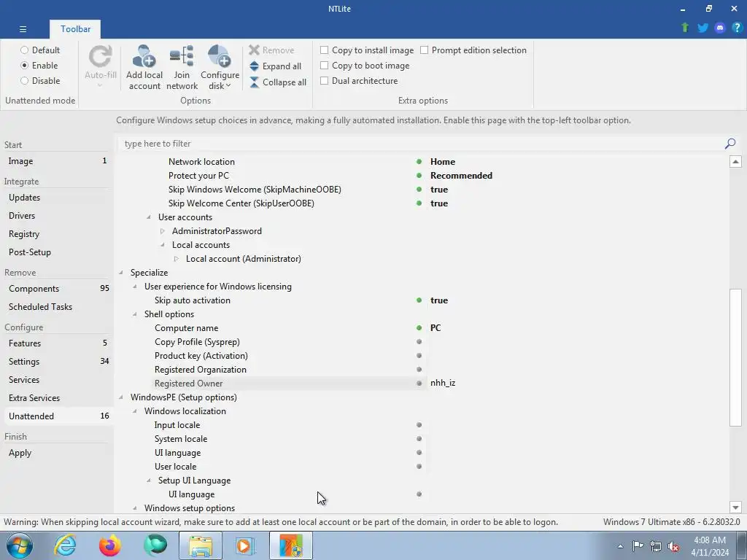This screenshot has height=560, width=747.
Task: Collapse the Local accounts node
Action: click(x=163, y=245)
